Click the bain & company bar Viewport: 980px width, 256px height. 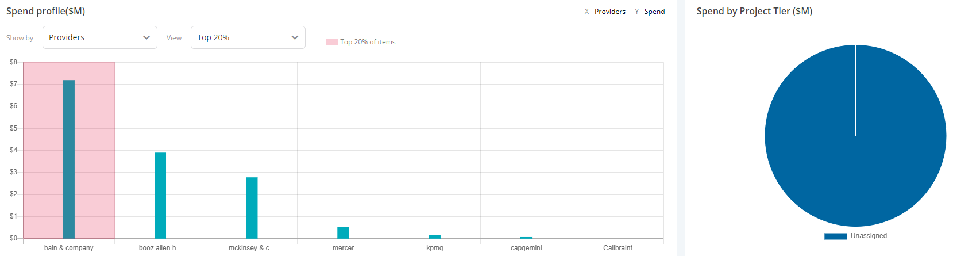click(69, 159)
